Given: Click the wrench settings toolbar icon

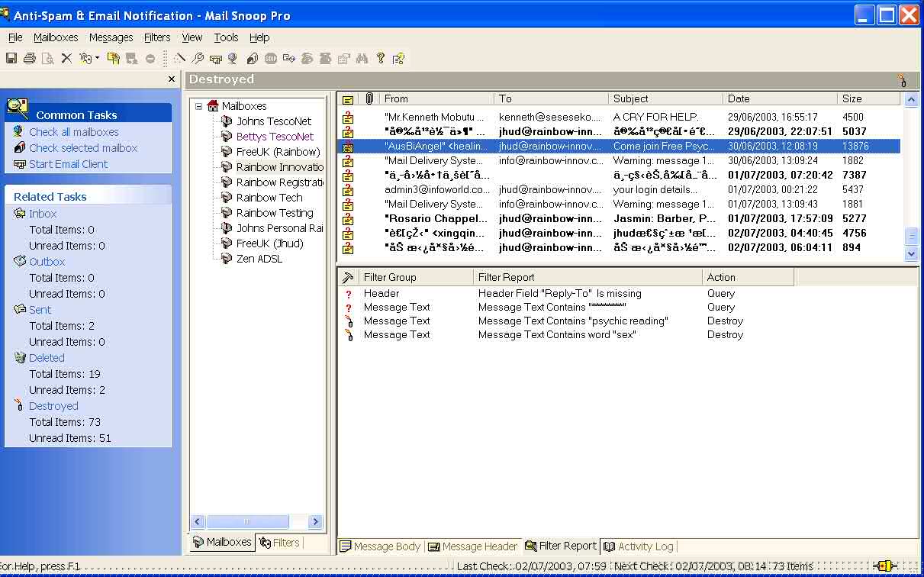Looking at the screenshot, I should click(x=198, y=58).
